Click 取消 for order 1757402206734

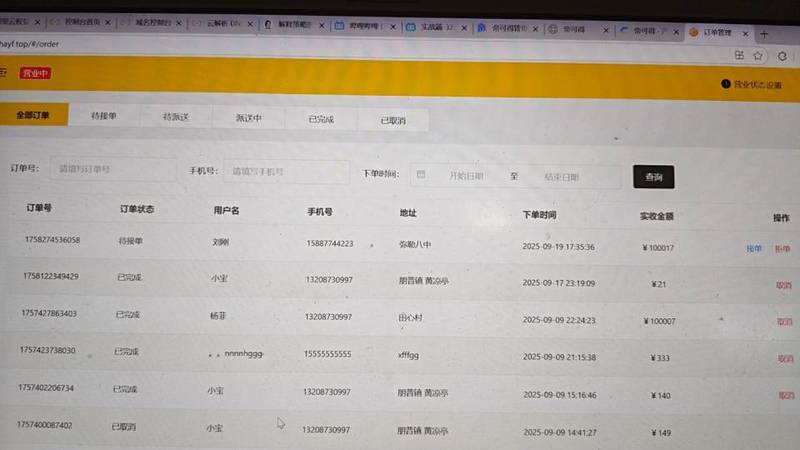point(786,395)
